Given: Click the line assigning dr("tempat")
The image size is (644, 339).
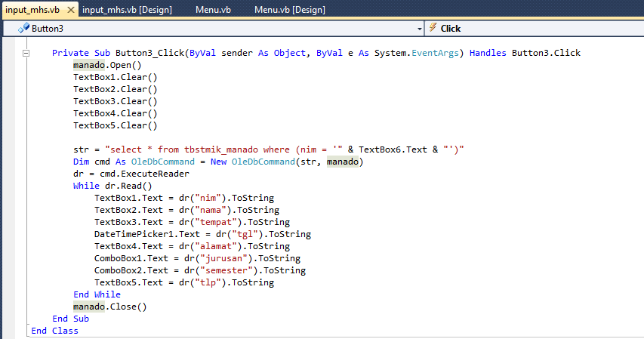Looking at the screenshot, I should click(x=193, y=222).
